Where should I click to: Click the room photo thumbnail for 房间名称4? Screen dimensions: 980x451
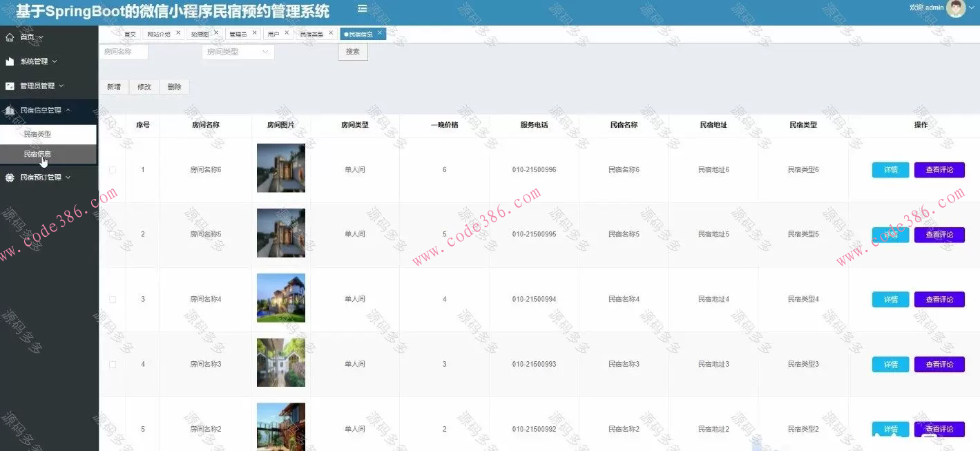coord(280,298)
